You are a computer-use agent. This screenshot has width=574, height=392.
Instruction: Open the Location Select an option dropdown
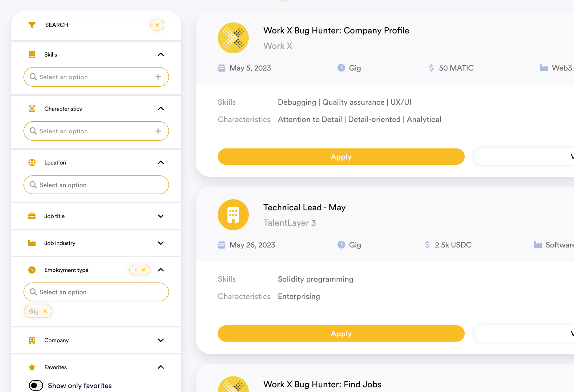tap(96, 185)
